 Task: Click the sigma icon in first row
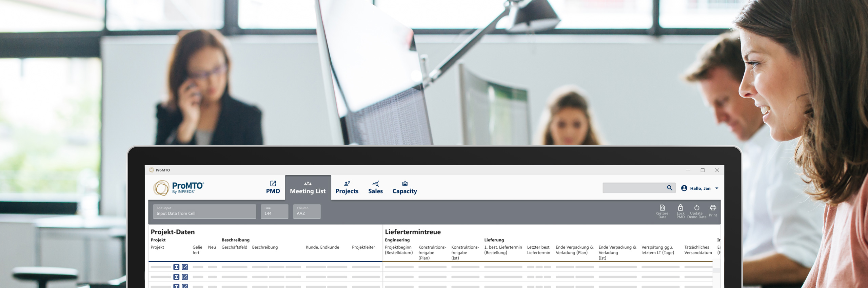point(176,267)
